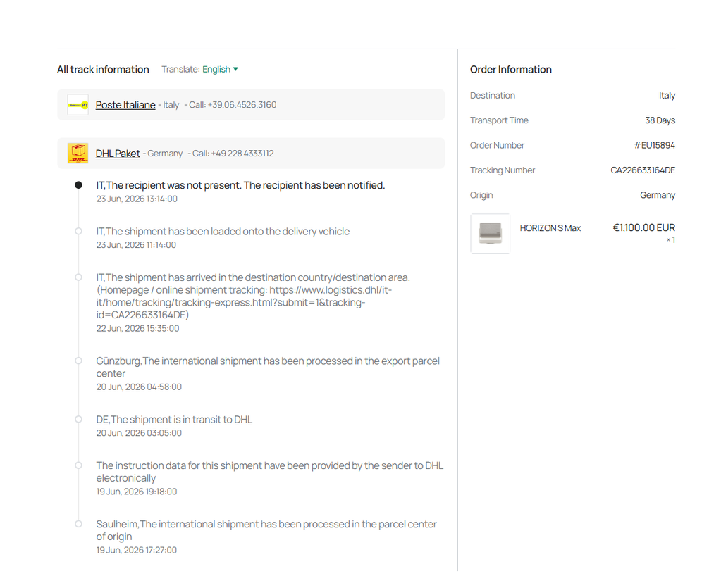721x588 pixels.
Task: Click the Origin value Germany
Action: click(658, 195)
